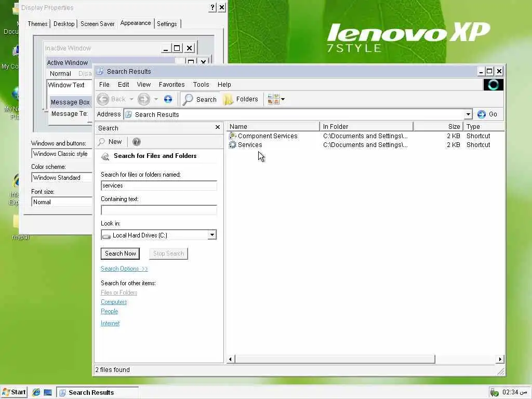
Task: Open the Favorites menu
Action: 171,85
